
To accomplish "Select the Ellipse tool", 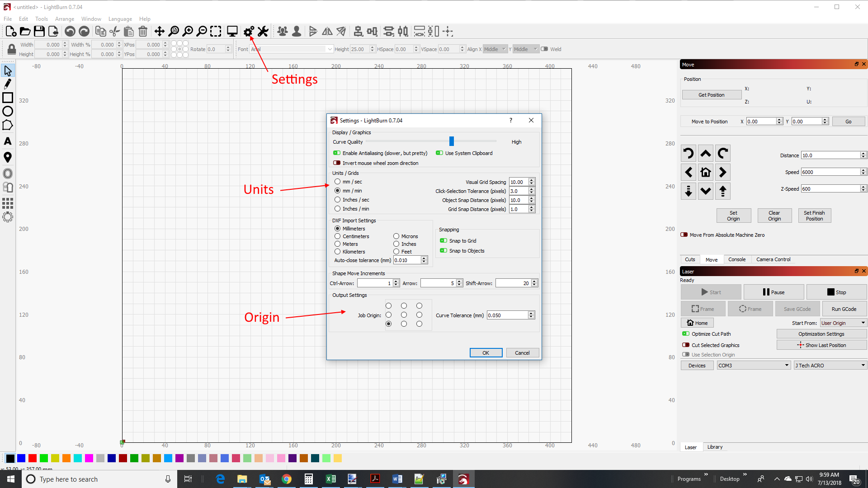I will coord(8,111).
